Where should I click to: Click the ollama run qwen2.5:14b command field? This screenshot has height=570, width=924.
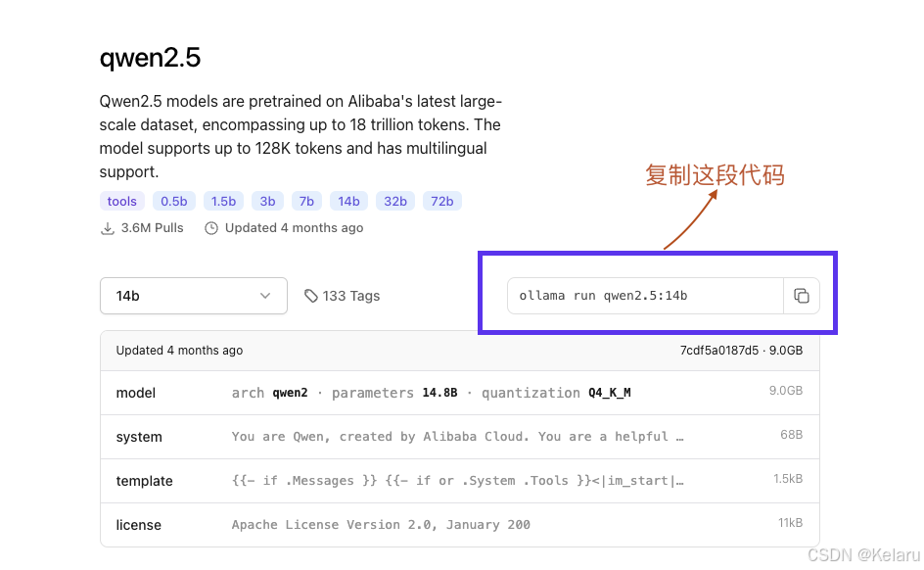pyautogui.click(x=645, y=296)
